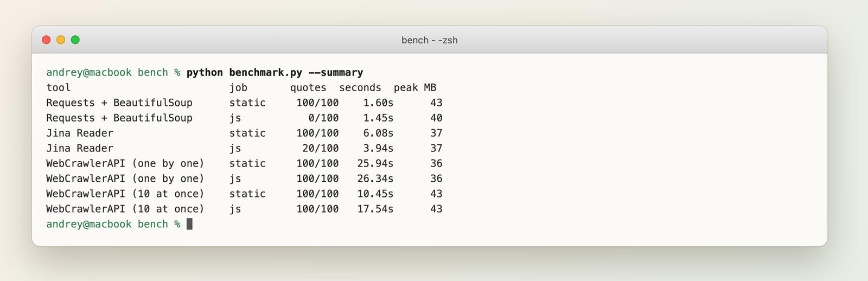868x281 pixels.
Task: Click the '17.54s' seconds value
Action: tap(375, 209)
